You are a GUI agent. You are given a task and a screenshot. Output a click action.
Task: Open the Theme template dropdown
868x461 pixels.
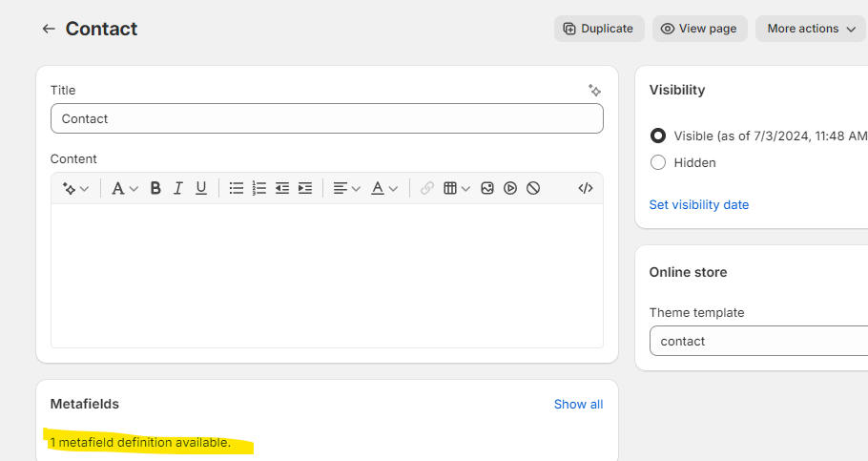click(758, 341)
